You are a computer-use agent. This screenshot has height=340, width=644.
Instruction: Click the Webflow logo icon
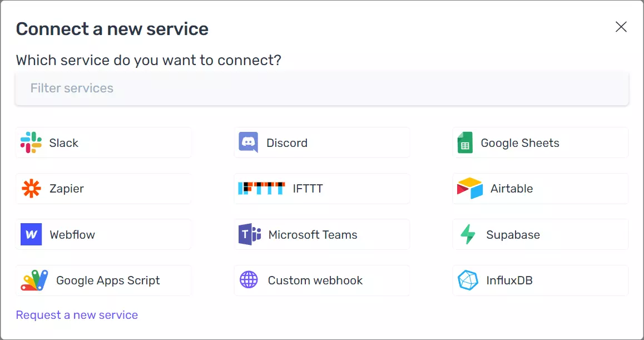tap(31, 235)
